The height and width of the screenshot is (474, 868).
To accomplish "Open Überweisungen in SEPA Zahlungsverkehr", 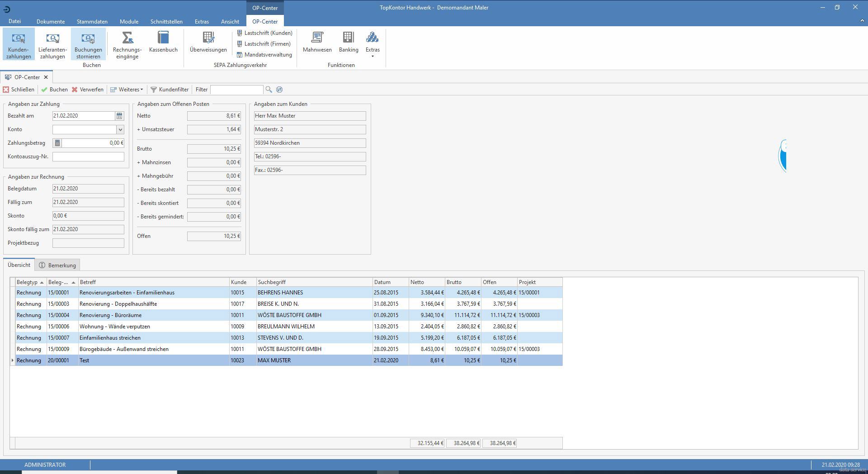I will pos(208,42).
